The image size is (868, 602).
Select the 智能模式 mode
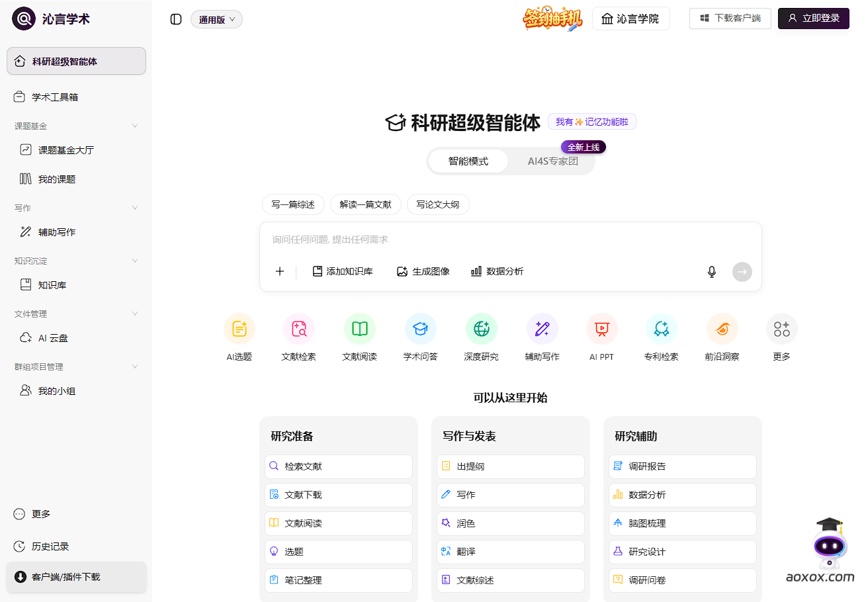[x=468, y=161]
